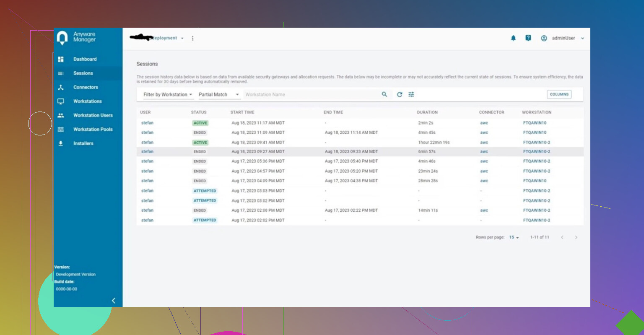Sort by the START TIME column header

click(x=242, y=112)
